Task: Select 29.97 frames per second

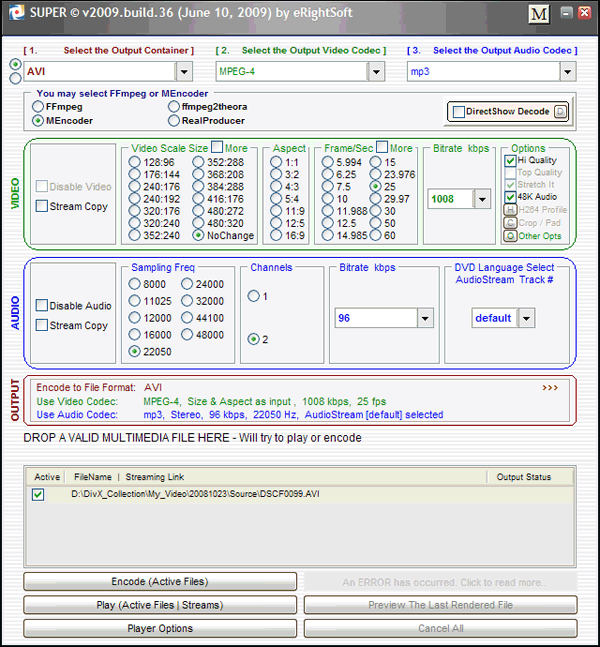Action: (x=376, y=199)
